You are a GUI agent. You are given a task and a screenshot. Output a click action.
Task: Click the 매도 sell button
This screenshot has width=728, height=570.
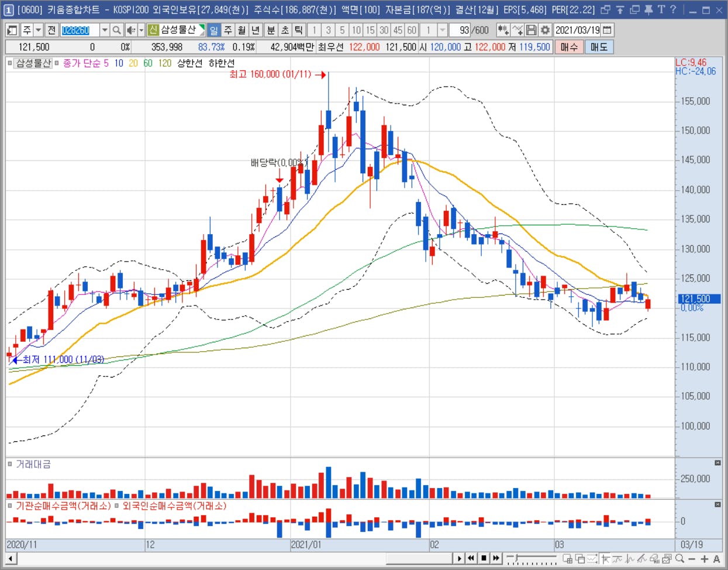click(599, 47)
